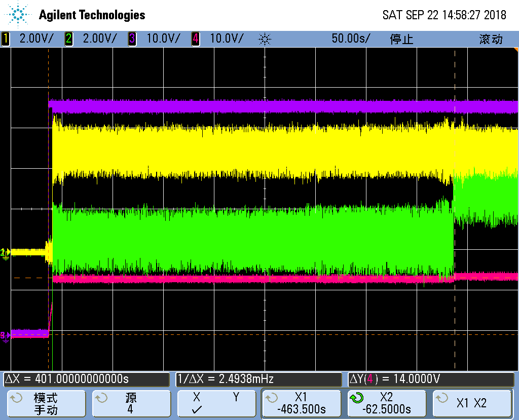
Task: Click the 50.00s/ timebase reading
Action: 351,39
